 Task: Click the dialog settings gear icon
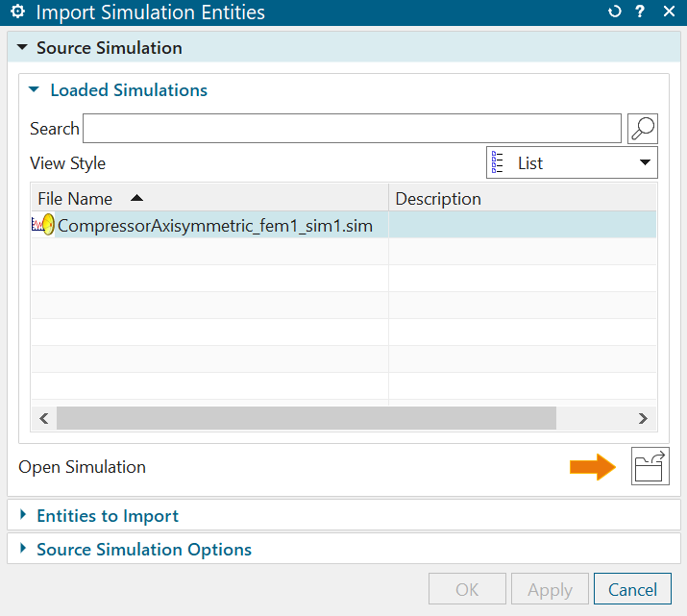coord(16,12)
